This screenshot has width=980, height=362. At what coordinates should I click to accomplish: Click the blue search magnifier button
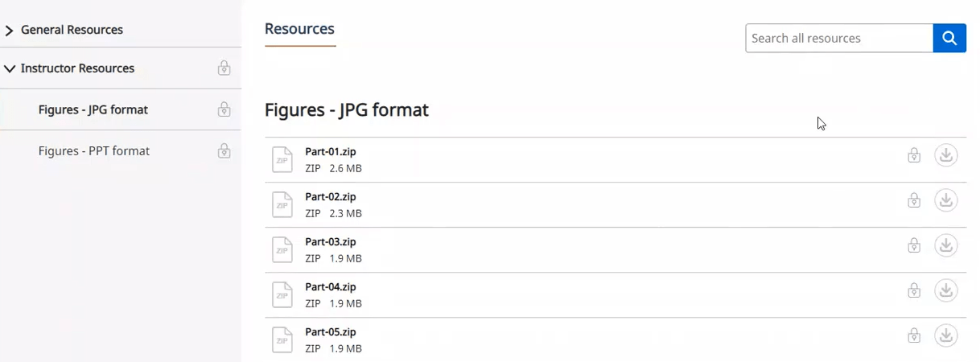(949, 38)
